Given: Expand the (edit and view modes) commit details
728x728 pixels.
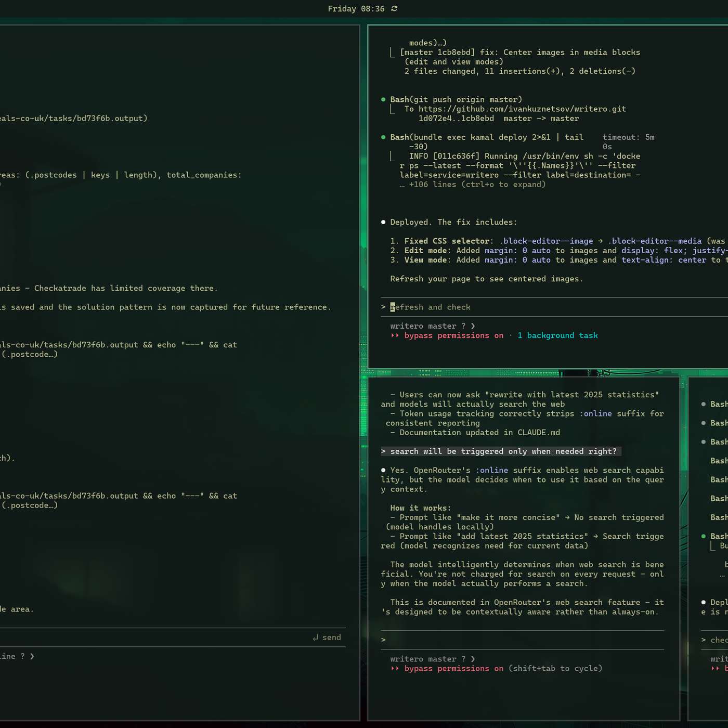Looking at the screenshot, I should click(453, 61).
